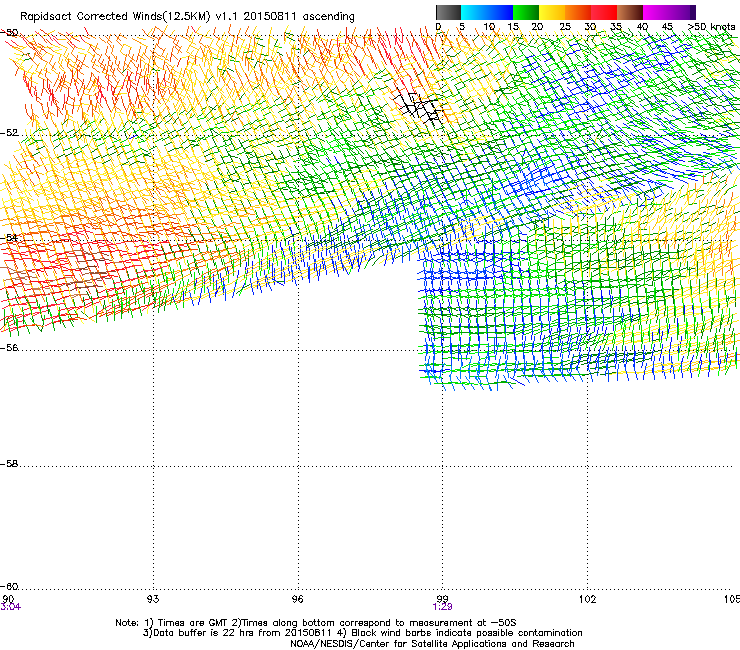Select the orange 25-30 knots legend swatch
The width and height of the screenshot is (740, 650).
pos(578,12)
